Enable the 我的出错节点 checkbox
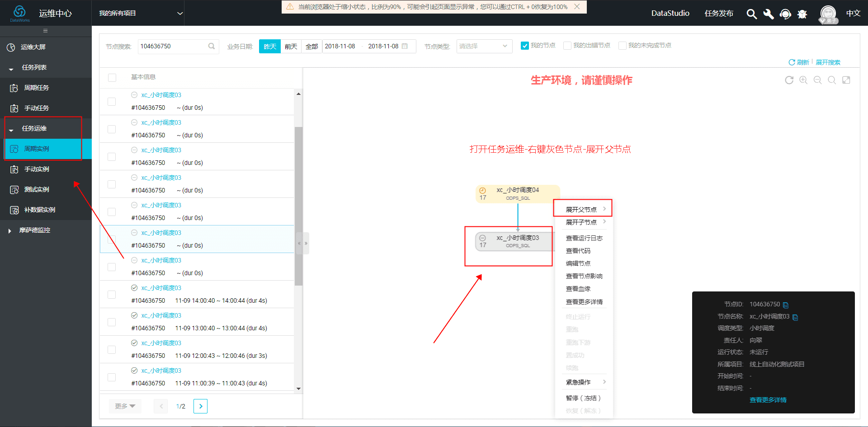This screenshot has height=427, width=868. click(567, 46)
